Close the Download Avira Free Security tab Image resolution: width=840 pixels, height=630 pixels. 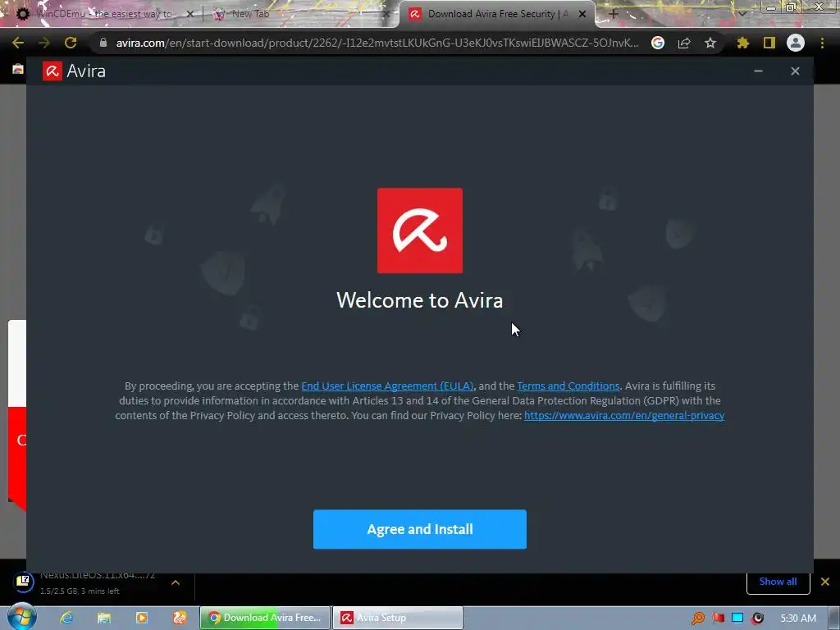pos(582,15)
